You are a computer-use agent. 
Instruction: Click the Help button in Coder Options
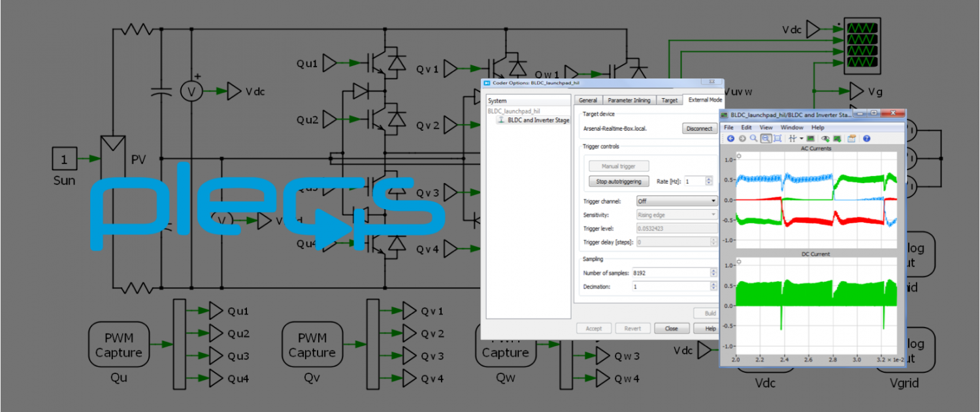708,328
